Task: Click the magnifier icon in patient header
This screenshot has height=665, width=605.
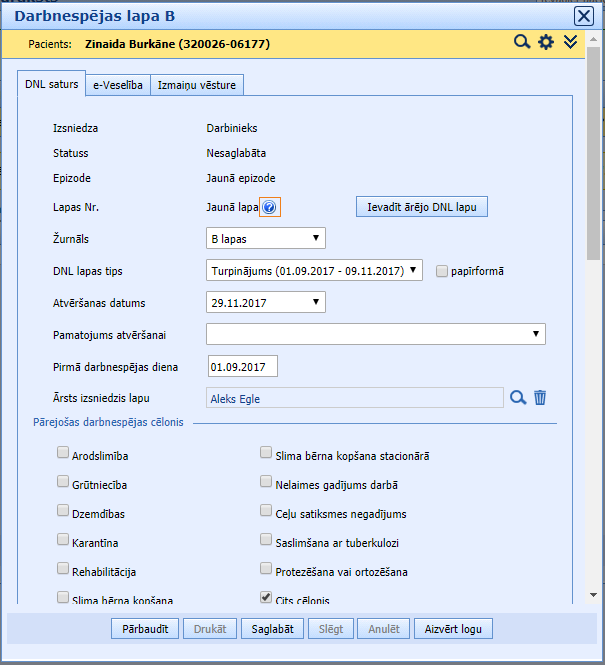Action: click(x=521, y=42)
